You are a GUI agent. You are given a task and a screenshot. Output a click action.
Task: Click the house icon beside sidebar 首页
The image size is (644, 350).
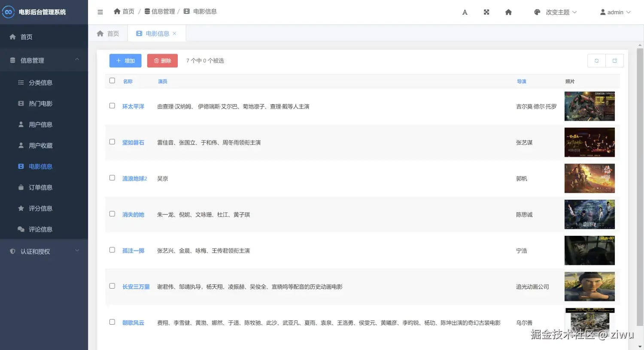12,37
